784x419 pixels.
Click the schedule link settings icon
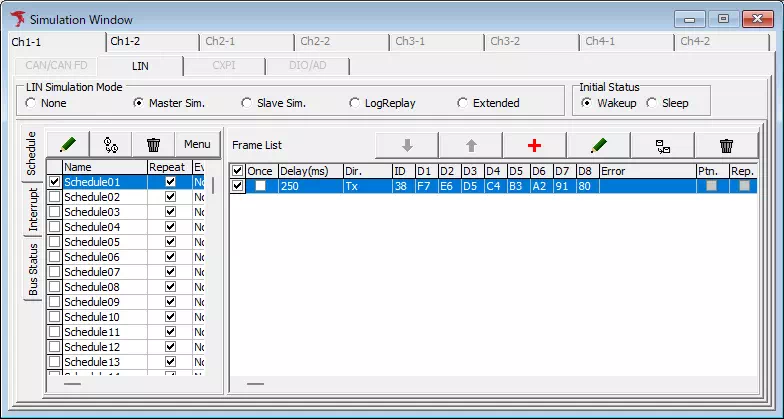tap(111, 145)
